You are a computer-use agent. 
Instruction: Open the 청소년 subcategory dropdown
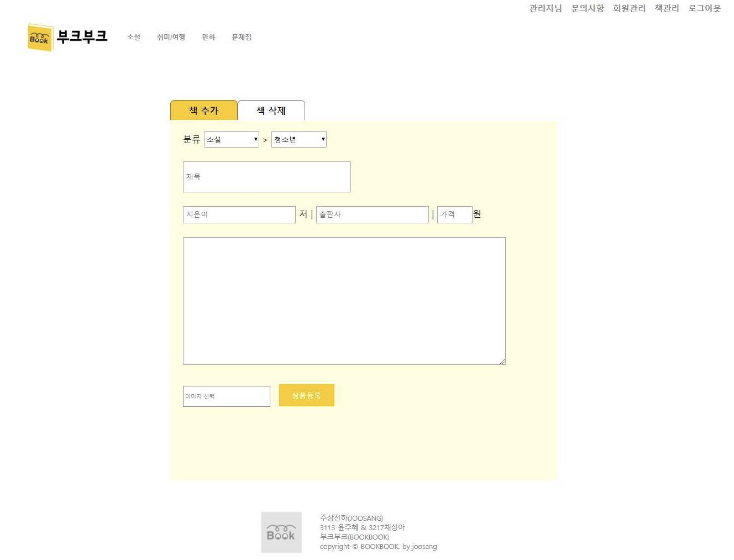pyautogui.click(x=298, y=139)
